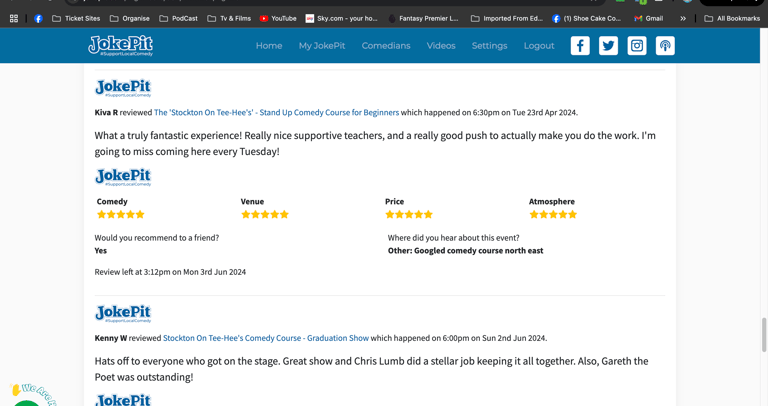
Task: Open the My JokePit menu item
Action: (322, 46)
